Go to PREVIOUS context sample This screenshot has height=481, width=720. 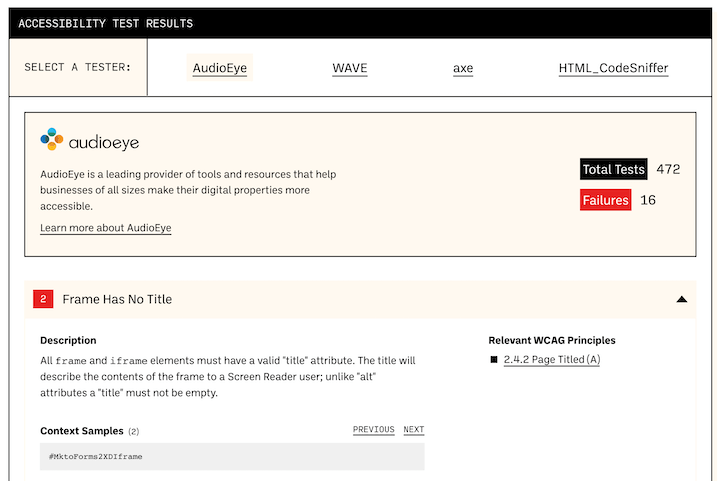(373, 430)
